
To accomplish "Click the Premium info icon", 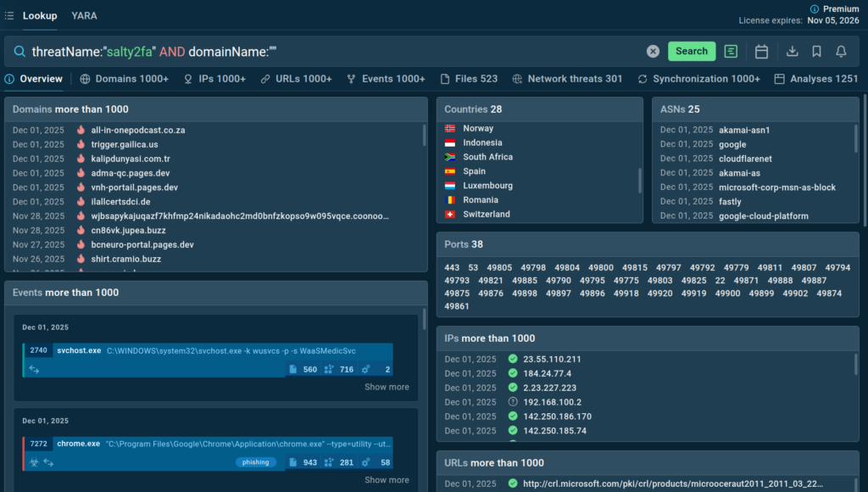I will [815, 8].
